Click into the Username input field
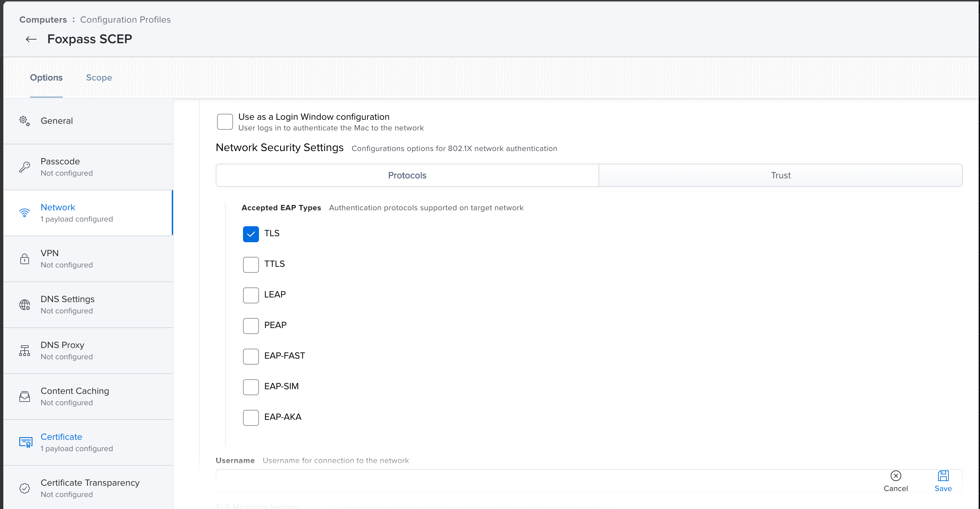The width and height of the screenshot is (980, 509). (533, 481)
